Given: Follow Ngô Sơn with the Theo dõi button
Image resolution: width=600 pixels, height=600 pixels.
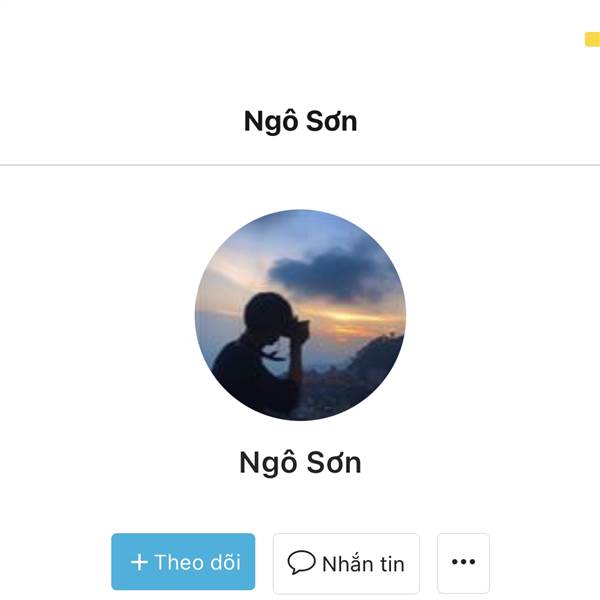Looking at the screenshot, I should click(x=183, y=562).
